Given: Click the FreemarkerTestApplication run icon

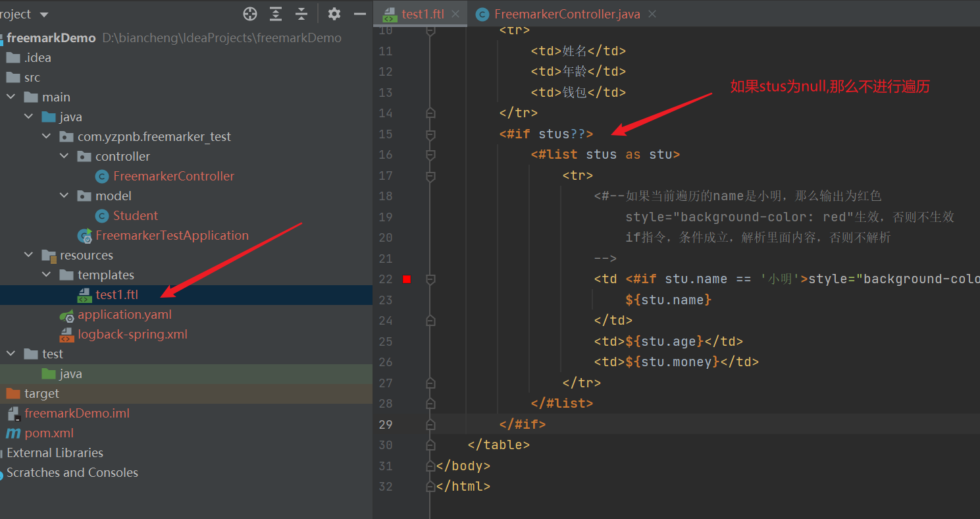Looking at the screenshot, I should tap(85, 236).
